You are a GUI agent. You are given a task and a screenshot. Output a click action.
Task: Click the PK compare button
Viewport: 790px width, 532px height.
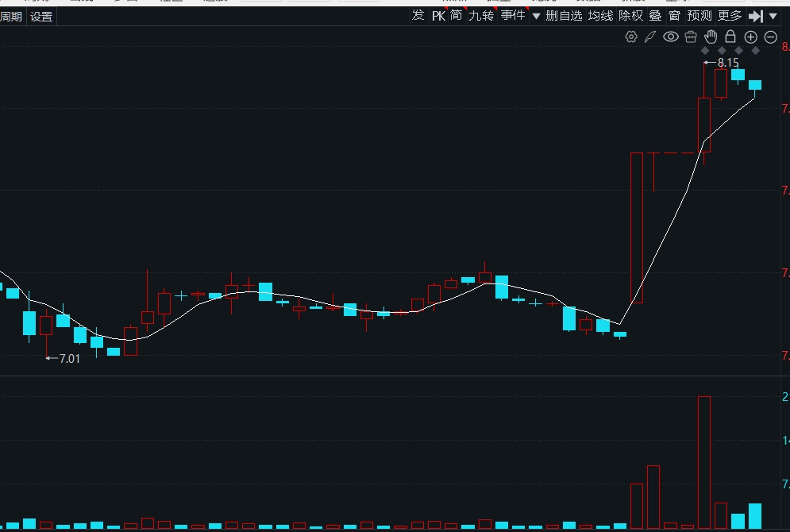(x=438, y=16)
